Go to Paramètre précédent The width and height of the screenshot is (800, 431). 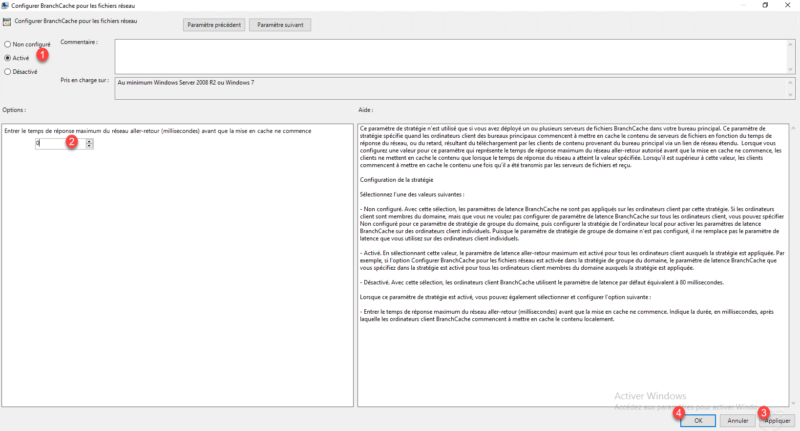tap(214, 24)
